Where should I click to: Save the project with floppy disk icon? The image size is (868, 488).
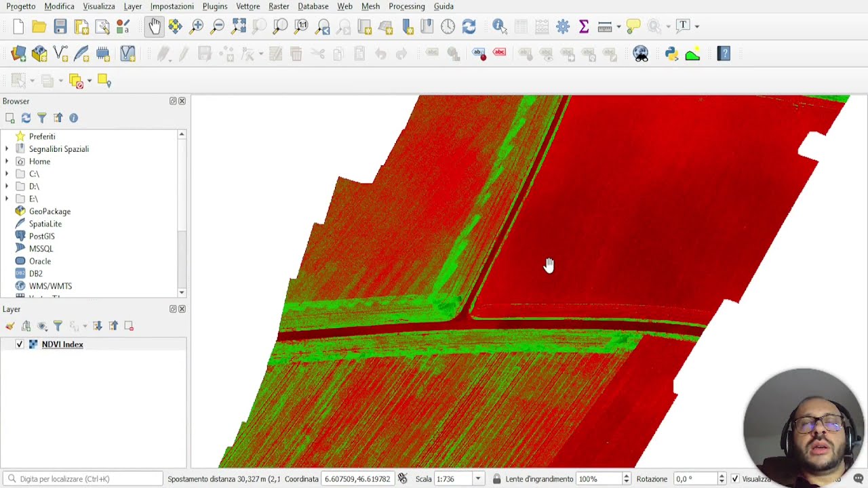[60, 26]
